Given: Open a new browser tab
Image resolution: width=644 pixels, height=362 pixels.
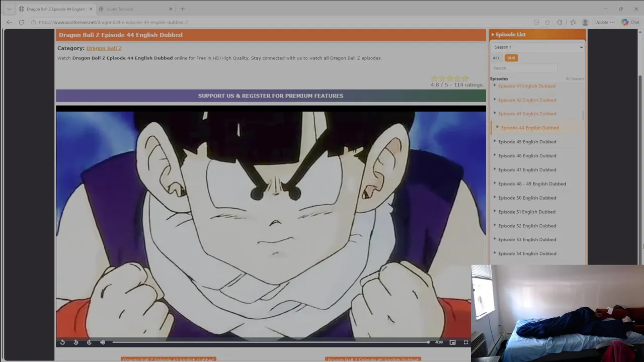Looking at the screenshot, I should tap(183, 9).
